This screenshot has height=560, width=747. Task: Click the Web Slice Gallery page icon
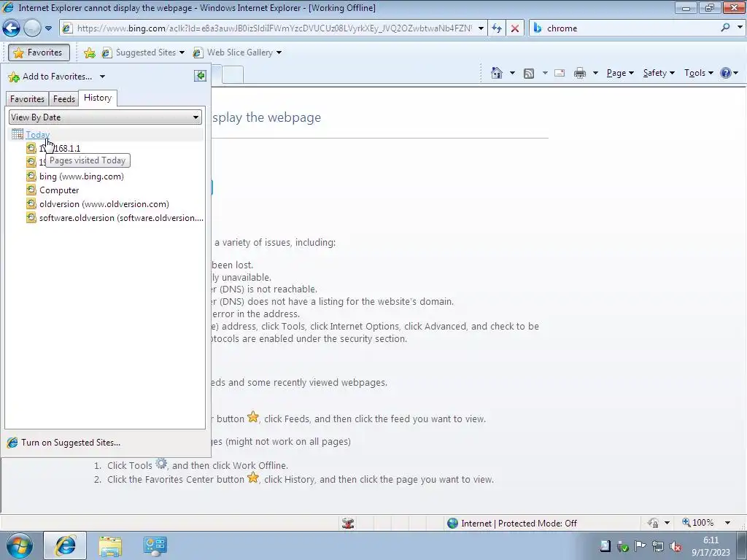[x=197, y=52]
